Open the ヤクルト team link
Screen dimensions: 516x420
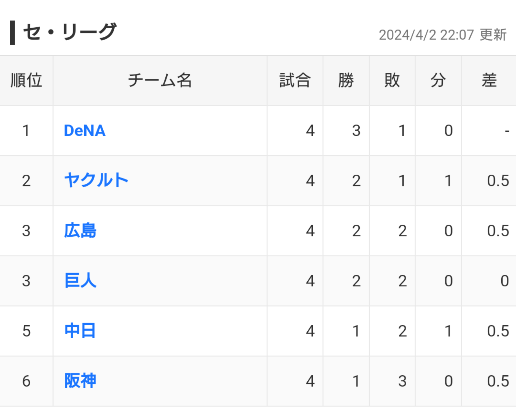point(96,180)
